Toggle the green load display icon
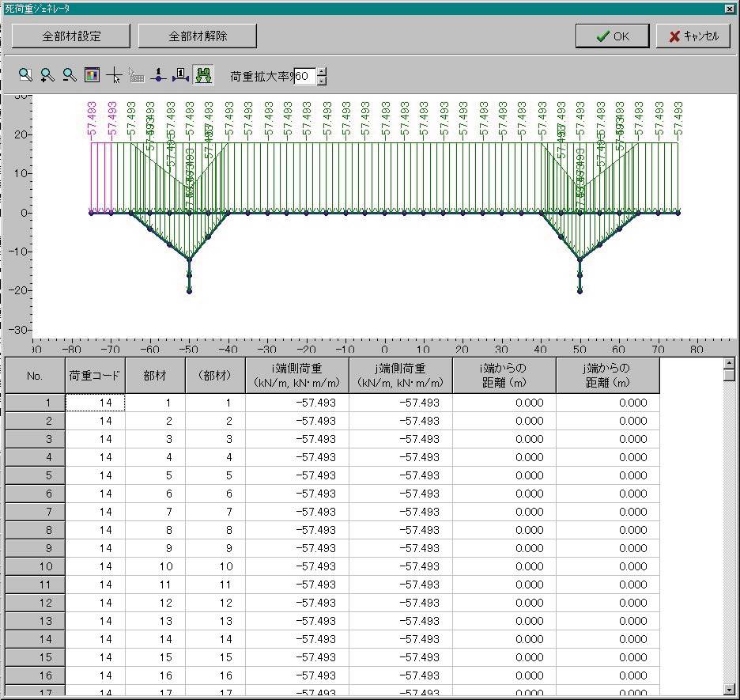Image resolution: width=740 pixels, height=700 pixels. (203, 76)
